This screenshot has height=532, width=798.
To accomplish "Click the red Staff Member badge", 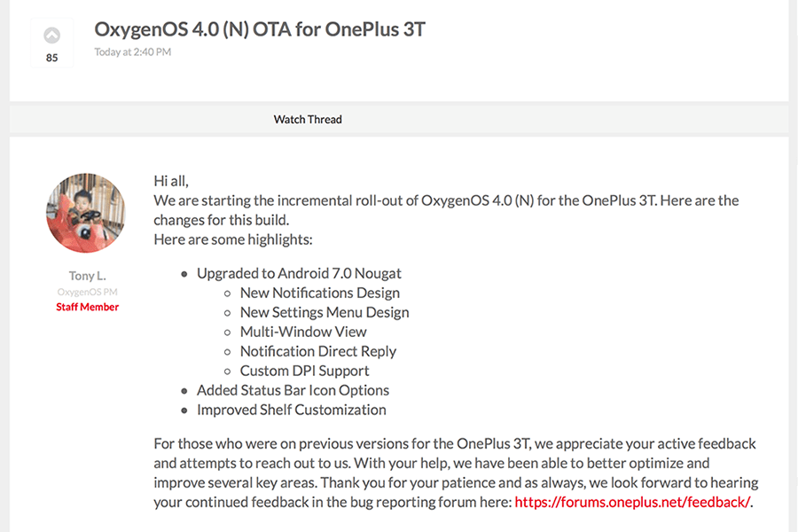I will (86, 307).
